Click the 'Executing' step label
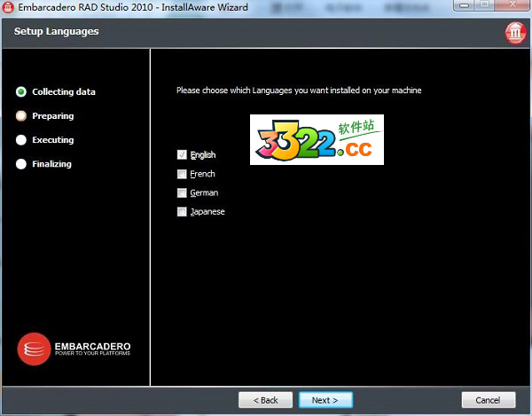 click(x=53, y=140)
